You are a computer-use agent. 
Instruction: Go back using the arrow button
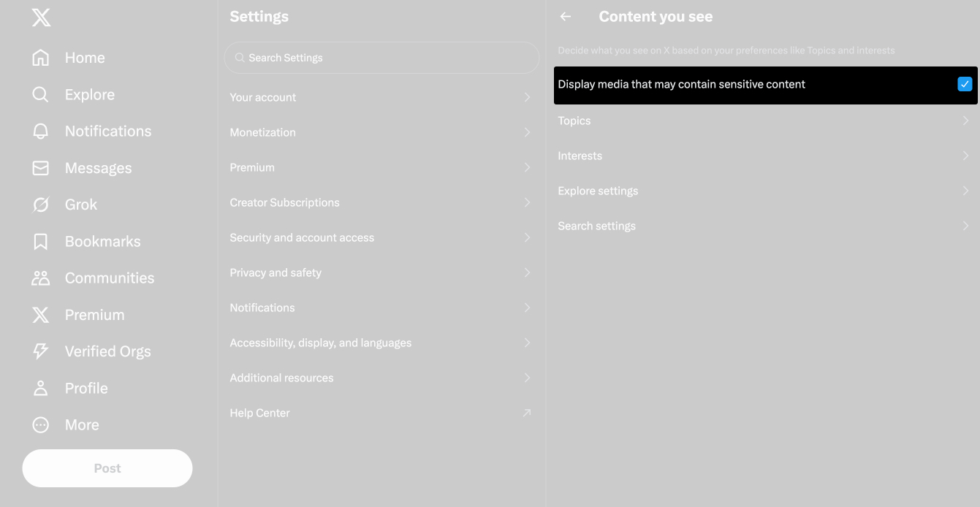click(x=565, y=16)
